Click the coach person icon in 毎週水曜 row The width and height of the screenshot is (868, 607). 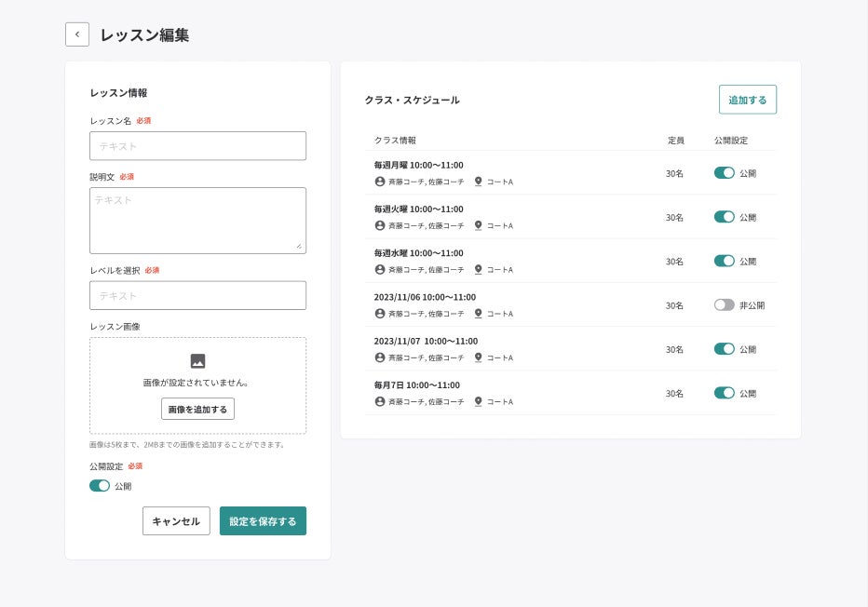380,269
